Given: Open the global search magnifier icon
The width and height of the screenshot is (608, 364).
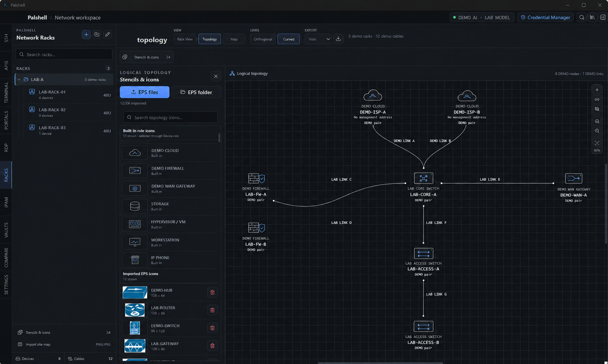Looking at the screenshot, I should coord(582,17).
